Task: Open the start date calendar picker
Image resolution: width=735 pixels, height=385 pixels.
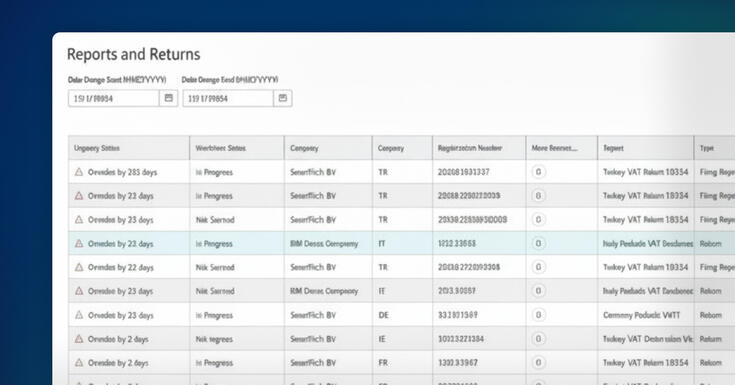Action: coord(169,98)
